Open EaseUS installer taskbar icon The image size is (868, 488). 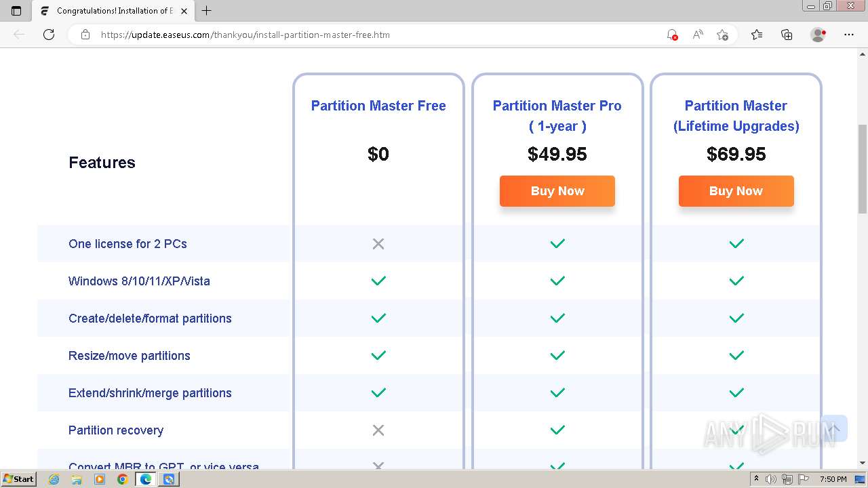tap(169, 479)
